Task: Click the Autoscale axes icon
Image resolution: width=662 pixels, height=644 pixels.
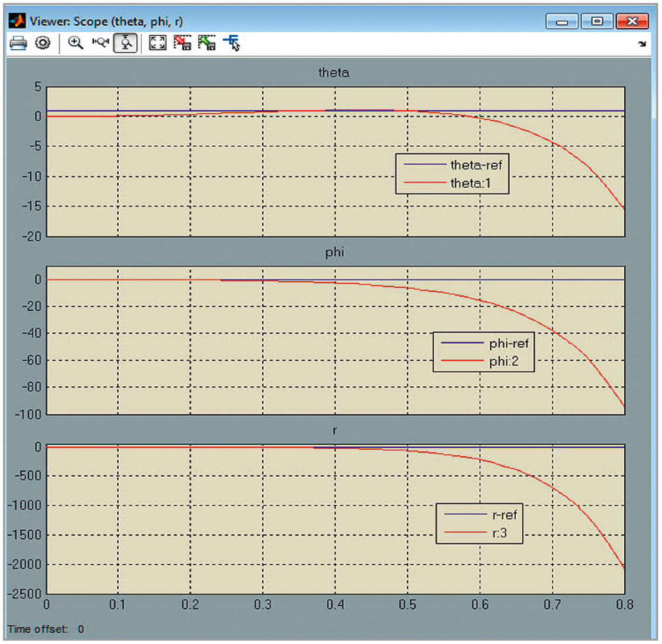Action: pos(157,43)
